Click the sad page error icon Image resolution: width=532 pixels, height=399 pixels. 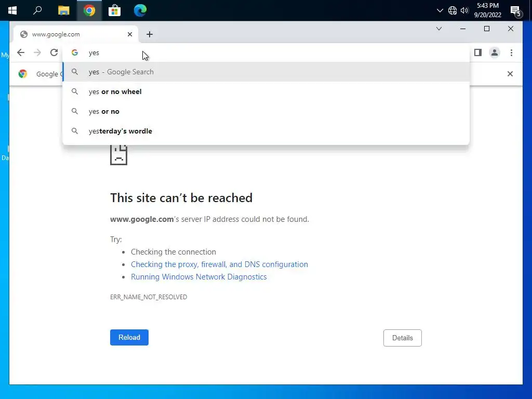118,155
